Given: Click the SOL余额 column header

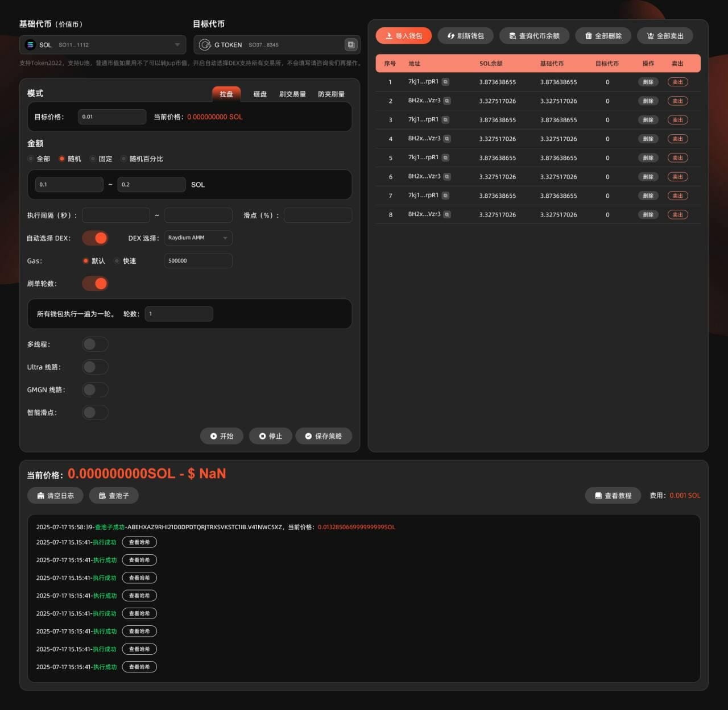Looking at the screenshot, I should (x=491, y=64).
